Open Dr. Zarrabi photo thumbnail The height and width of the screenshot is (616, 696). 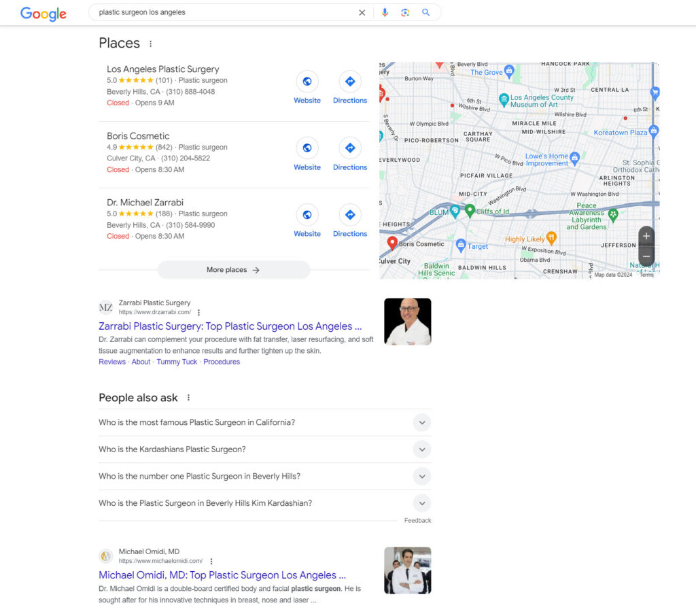[x=408, y=322]
